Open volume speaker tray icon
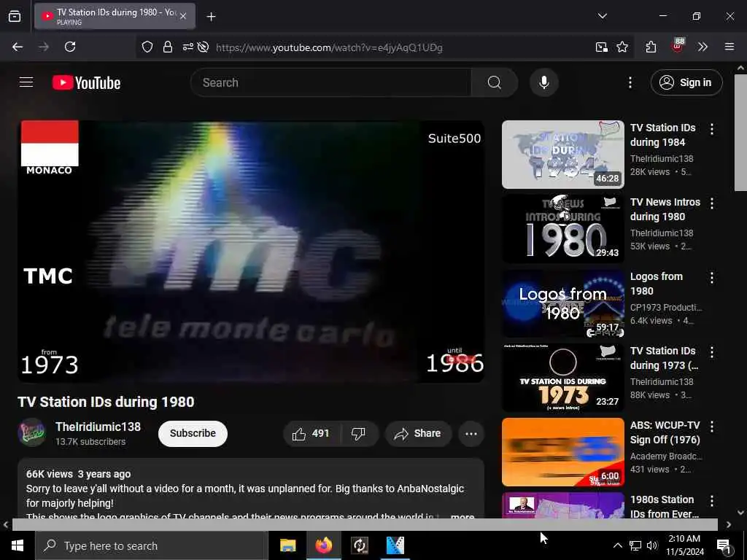Viewport: 747px width, 560px height. point(652,545)
